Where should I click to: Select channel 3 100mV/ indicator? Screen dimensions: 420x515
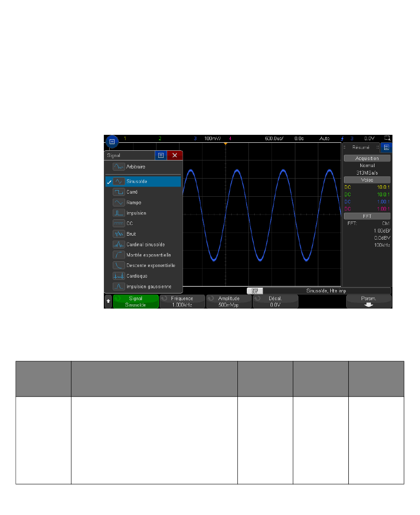click(207, 139)
